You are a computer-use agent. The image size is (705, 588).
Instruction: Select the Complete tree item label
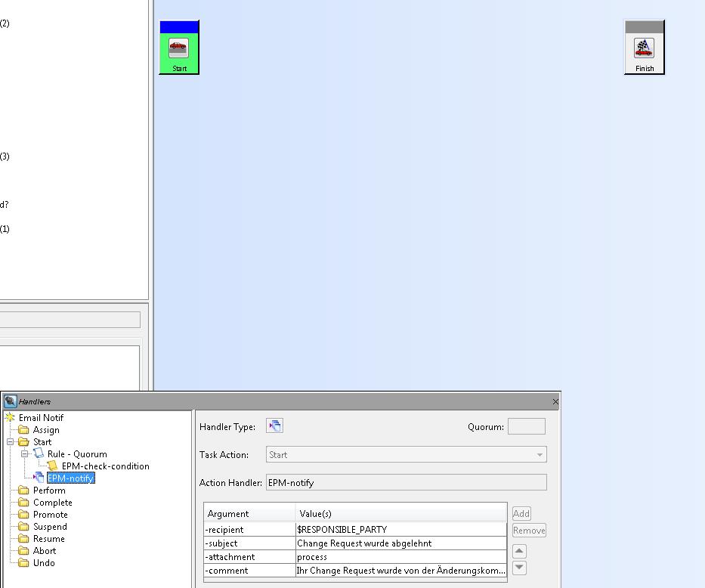click(x=53, y=502)
